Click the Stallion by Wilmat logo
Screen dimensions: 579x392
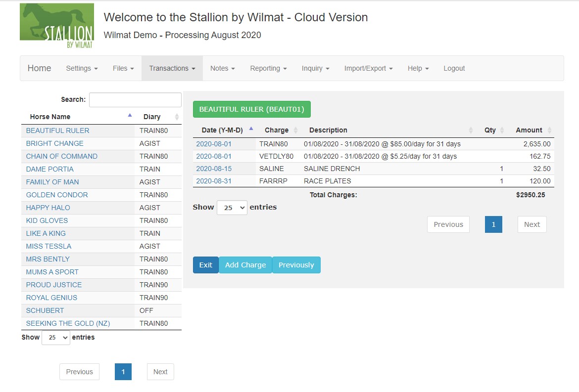(57, 26)
